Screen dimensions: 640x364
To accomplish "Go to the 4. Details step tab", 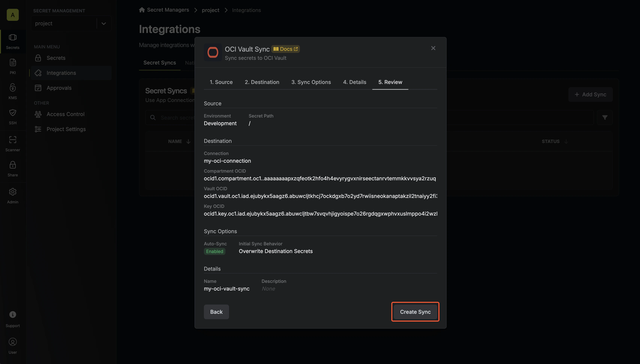I will [x=354, y=82].
